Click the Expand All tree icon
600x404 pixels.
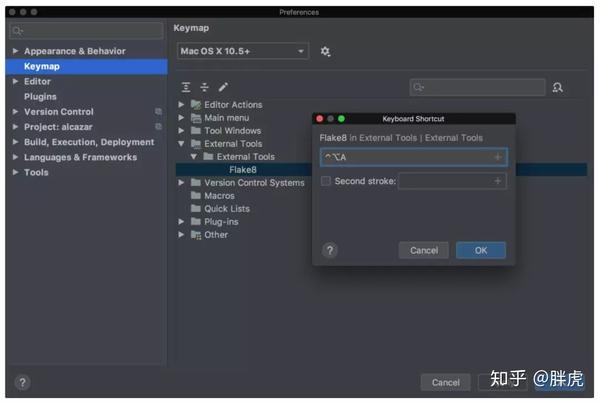tap(186, 87)
